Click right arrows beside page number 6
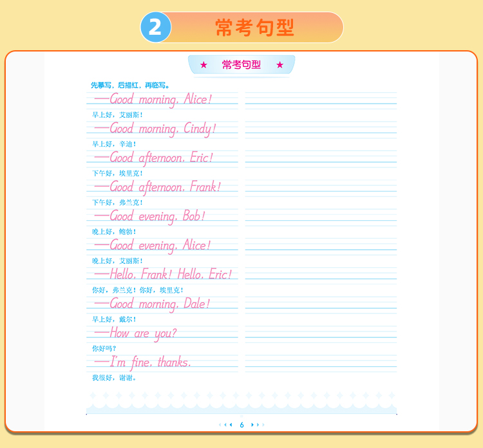 pos(258,425)
